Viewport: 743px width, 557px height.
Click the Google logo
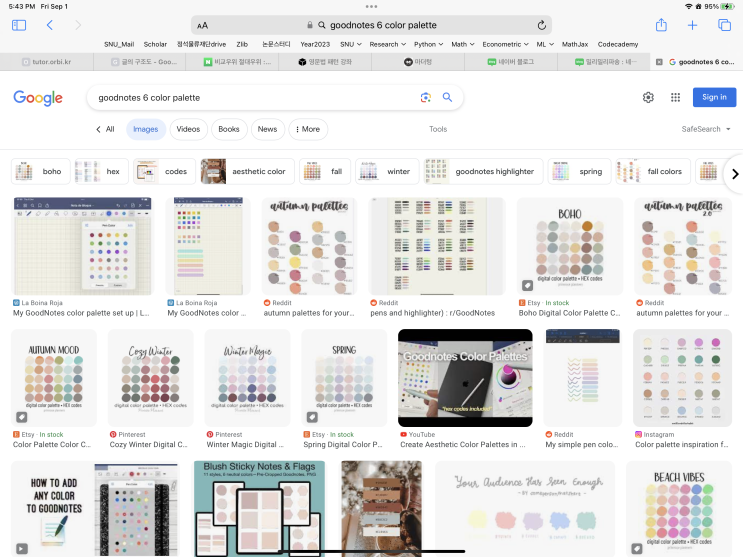[38, 98]
